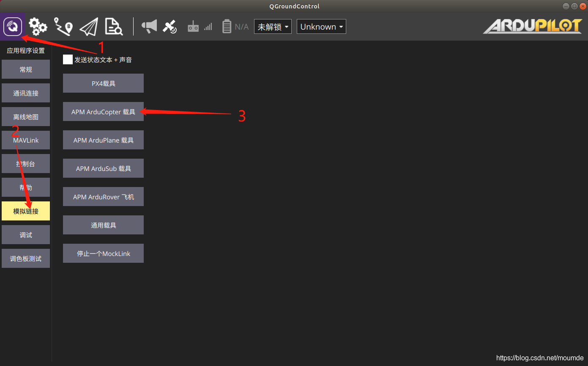The width and height of the screenshot is (588, 366).
Task: Start an APM ArduPlane 载具 mock link
Action: coord(103,140)
